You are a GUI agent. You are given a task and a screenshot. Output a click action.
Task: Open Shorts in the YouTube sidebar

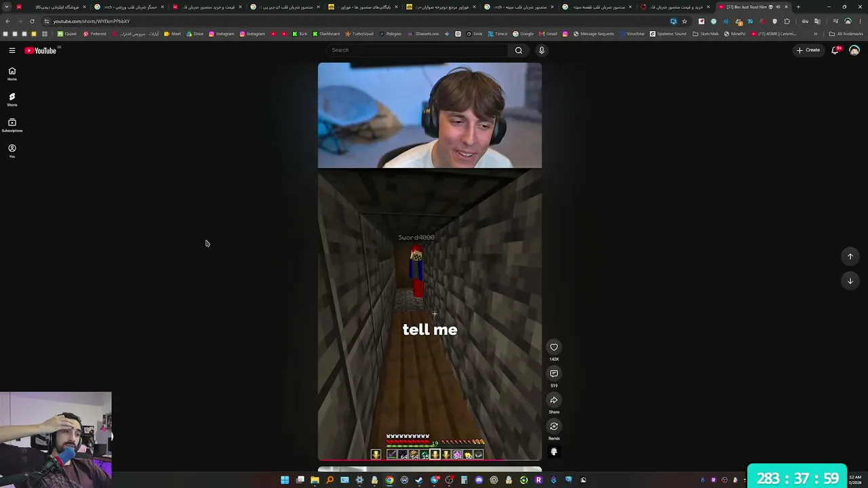[x=12, y=100]
